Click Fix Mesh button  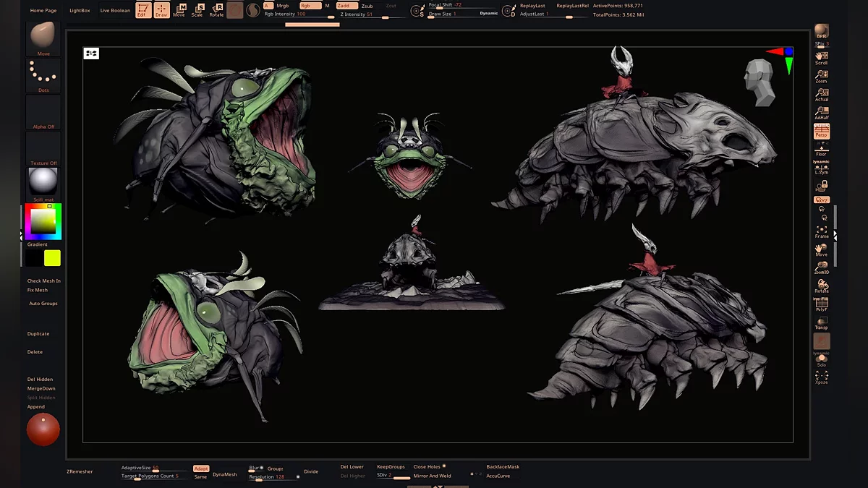(x=38, y=290)
